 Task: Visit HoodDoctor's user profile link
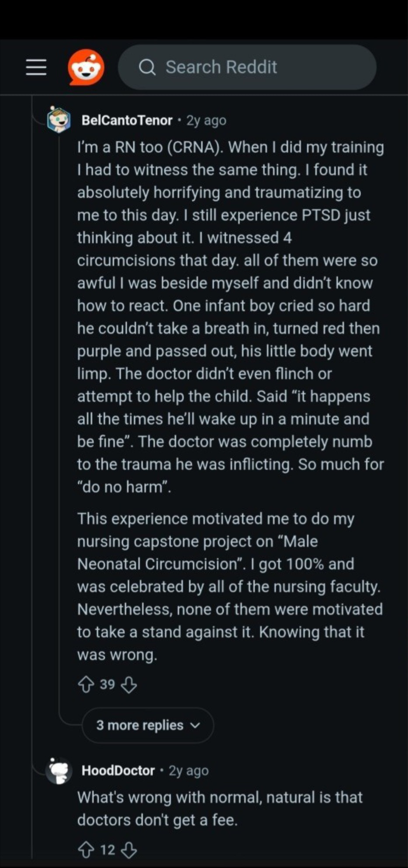[118, 771]
